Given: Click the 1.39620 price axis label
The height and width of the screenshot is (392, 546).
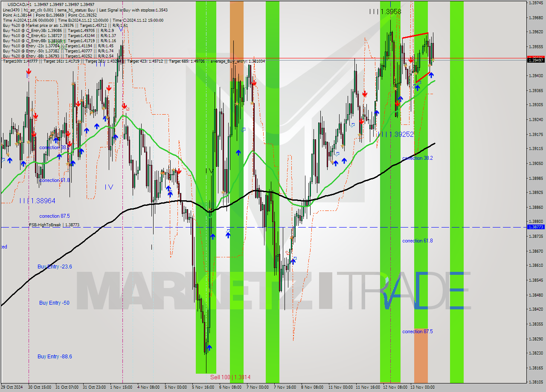Looking at the screenshot, I should click(x=536, y=32).
